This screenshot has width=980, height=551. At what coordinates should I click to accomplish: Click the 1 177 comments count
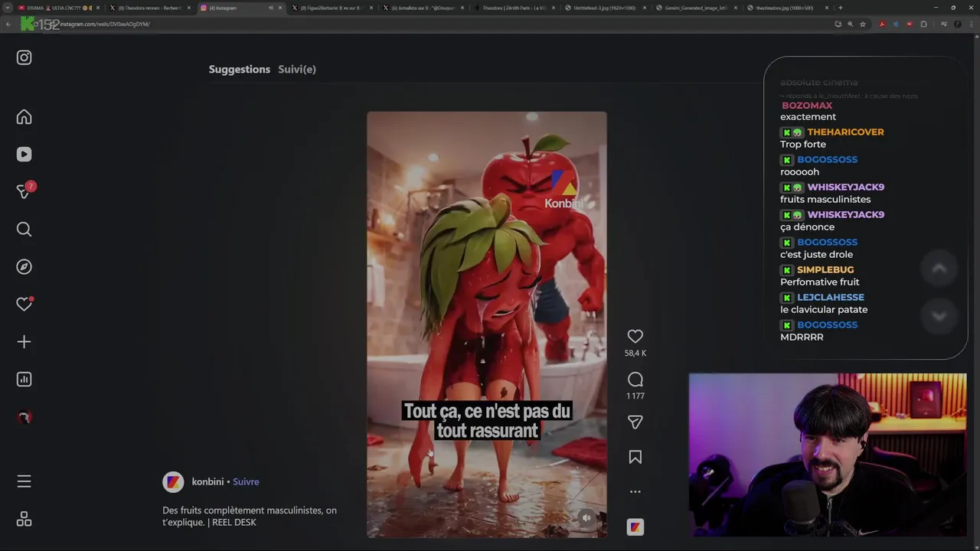pyautogui.click(x=635, y=396)
